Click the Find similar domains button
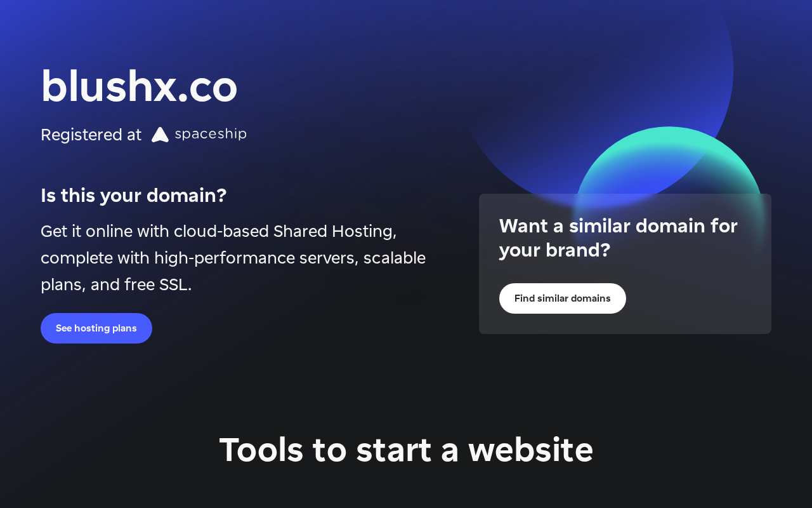The width and height of the screenshot is (812, 508). click(563, 298)
